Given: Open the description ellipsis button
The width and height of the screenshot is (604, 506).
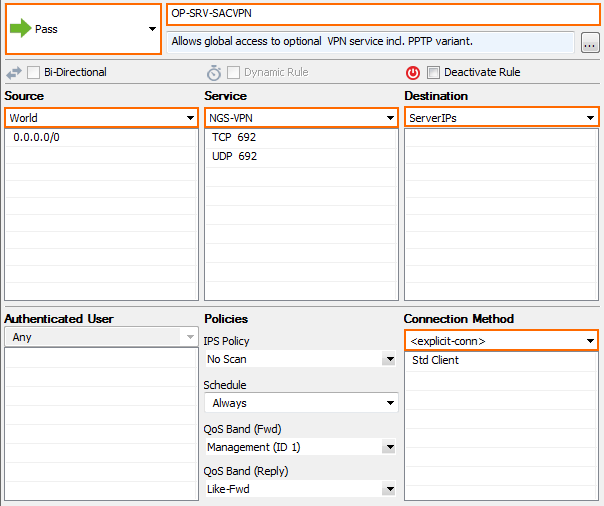Looking at the screenshot, I should click(590, 42).
